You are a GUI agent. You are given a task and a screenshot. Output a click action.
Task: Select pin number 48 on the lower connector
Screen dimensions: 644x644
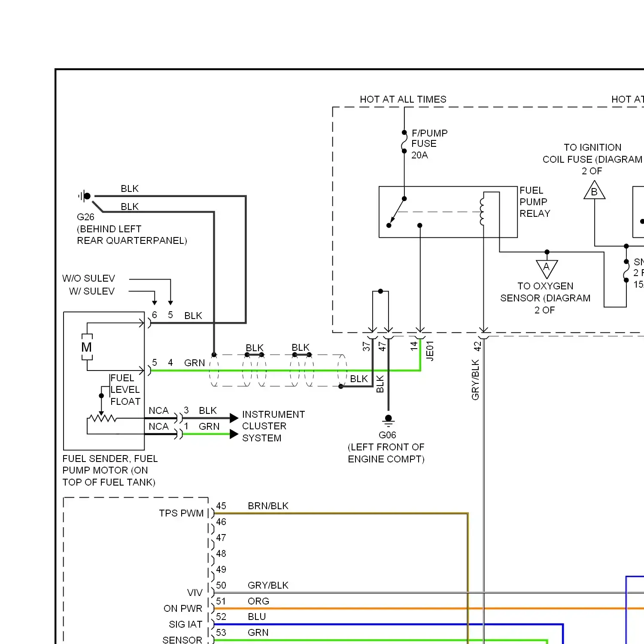pyautogui.click(x=221, y=553)
